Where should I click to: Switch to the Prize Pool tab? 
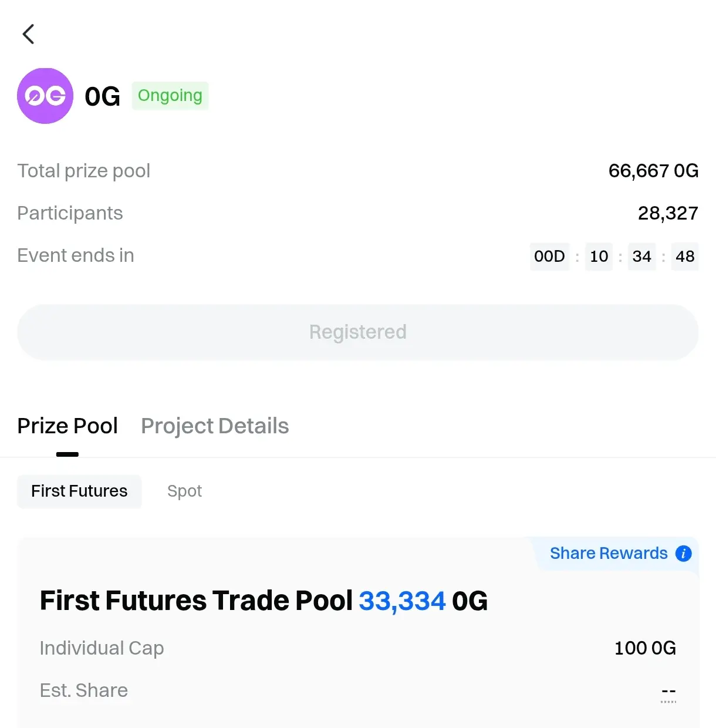[67, 426]
